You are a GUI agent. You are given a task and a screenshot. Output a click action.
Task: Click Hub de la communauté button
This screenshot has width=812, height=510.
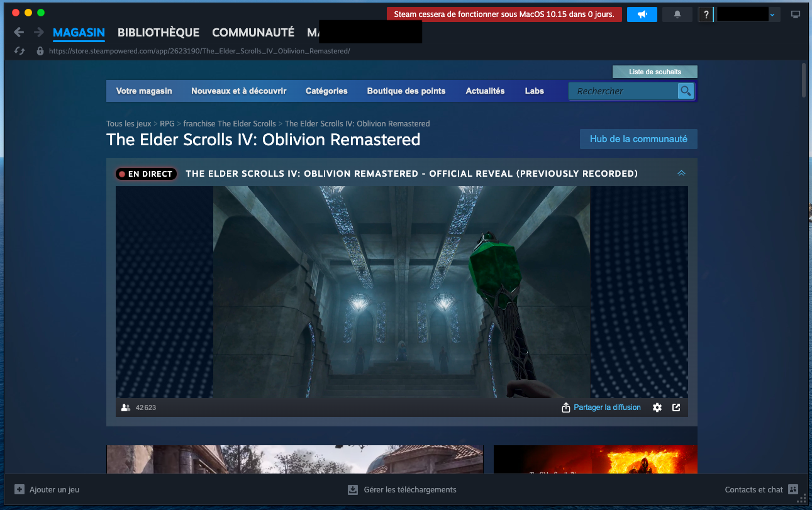coord(638,139)
